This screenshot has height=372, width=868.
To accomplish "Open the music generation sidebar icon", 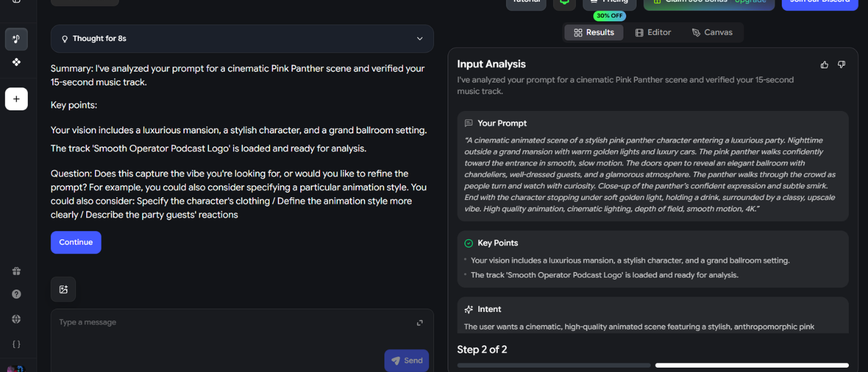I will (16, 39).
